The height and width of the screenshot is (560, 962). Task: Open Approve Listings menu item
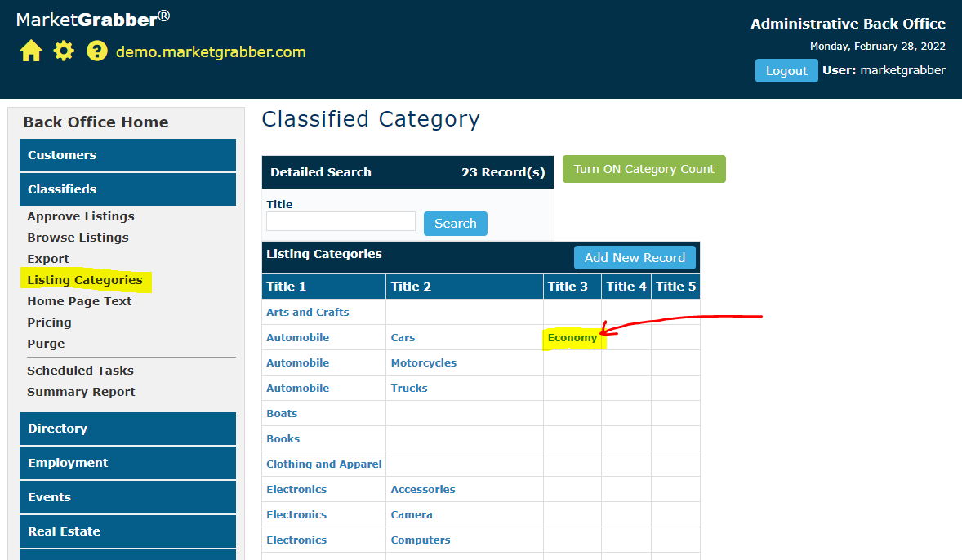81,216
